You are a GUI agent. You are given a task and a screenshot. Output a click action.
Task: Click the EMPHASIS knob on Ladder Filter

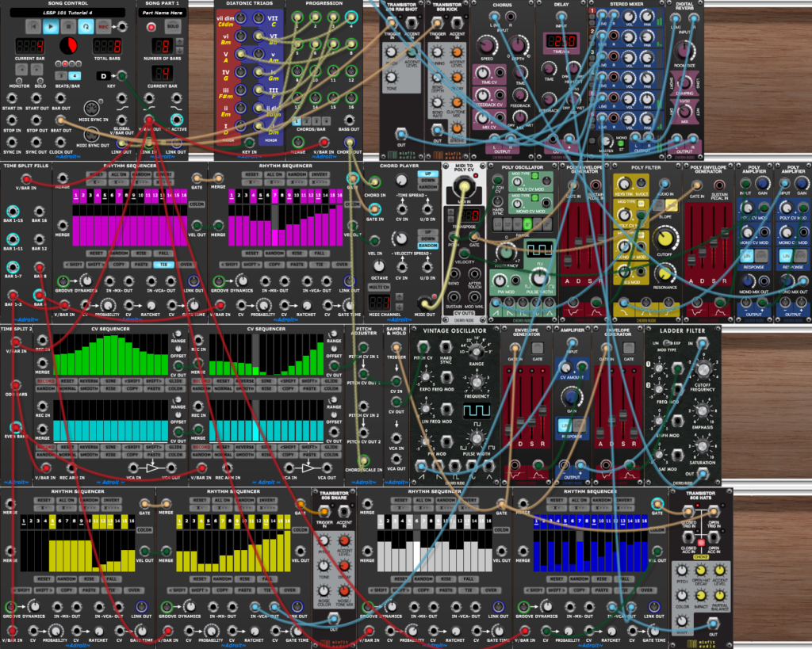[x=703, y=412]
